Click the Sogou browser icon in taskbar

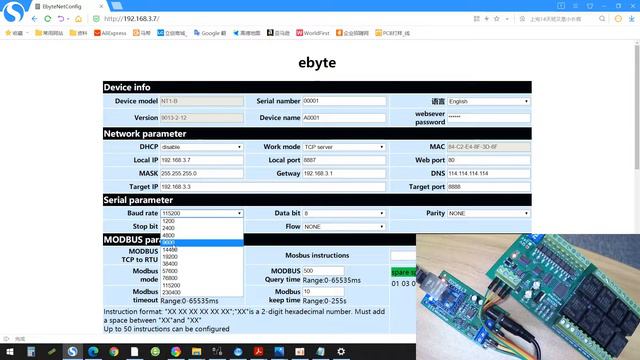click(x=73, y=351)
